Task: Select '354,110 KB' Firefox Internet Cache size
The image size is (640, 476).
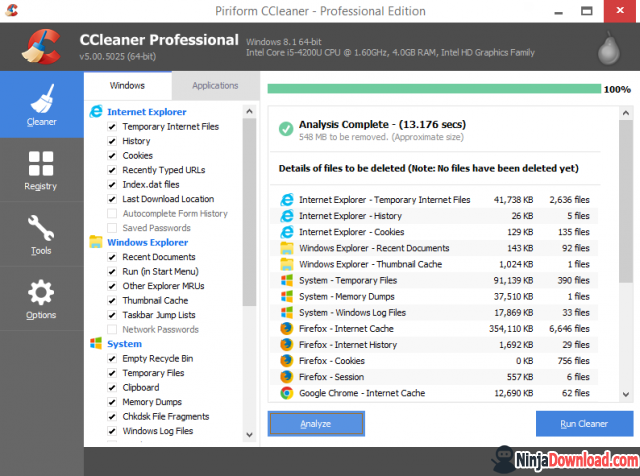Action: pyautogui.click(x=511, y=329)
